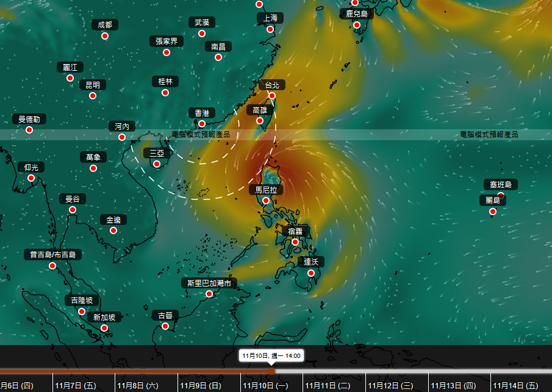This screenshot has height=392, width=552.
Task: Click the 達沃 red marker dot
Action: [311, 273]
